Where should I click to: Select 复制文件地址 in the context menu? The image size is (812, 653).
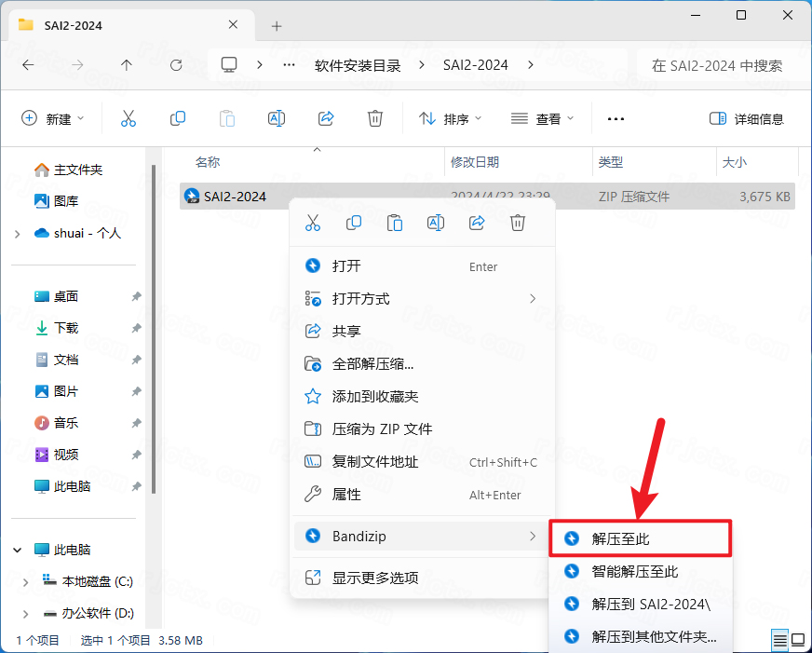pos(422,461)
